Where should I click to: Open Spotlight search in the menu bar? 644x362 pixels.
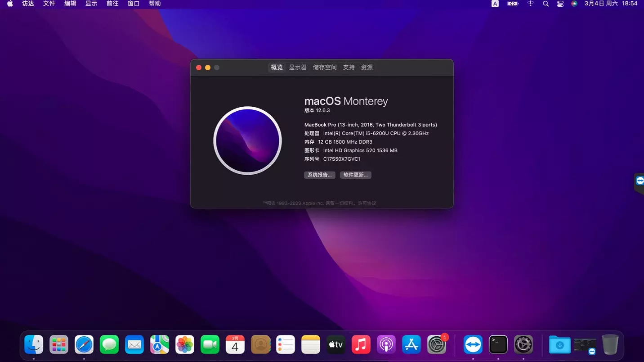coord(546,4)
